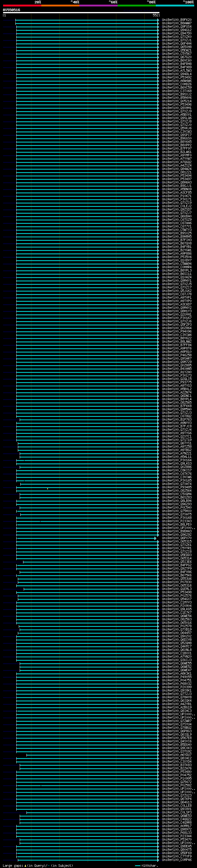Click hit label UniRef100_Q7XZK0
This screenshot has height=868, width=197.
coord(176,37)
